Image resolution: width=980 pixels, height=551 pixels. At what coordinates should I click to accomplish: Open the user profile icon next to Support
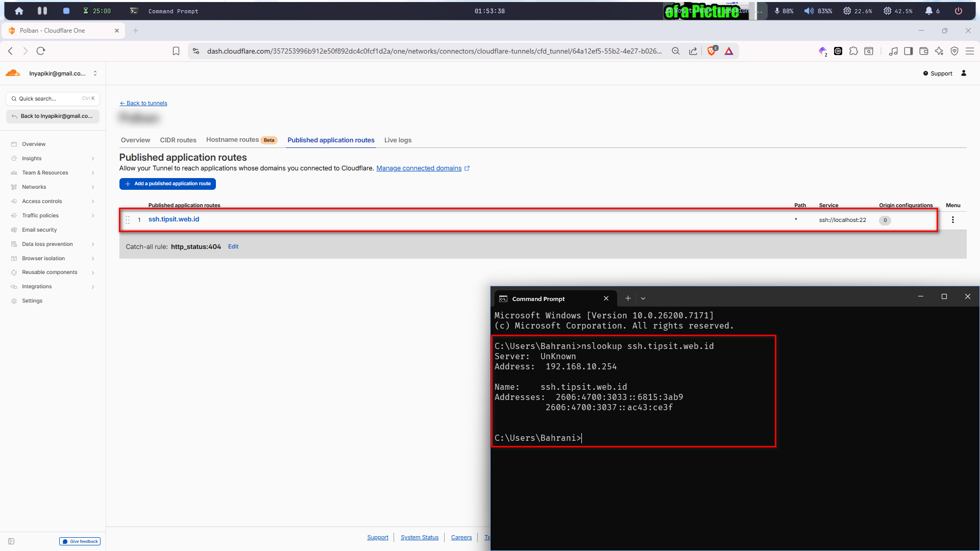tap(964, 73)
